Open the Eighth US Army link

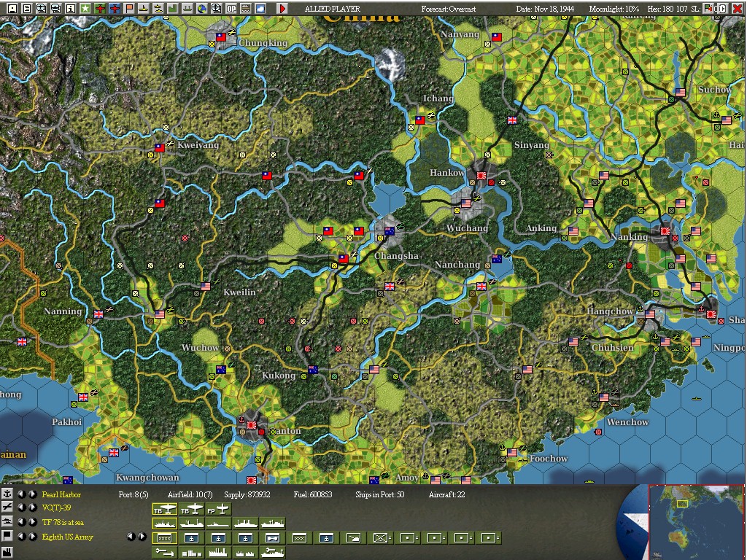(68, 537)
